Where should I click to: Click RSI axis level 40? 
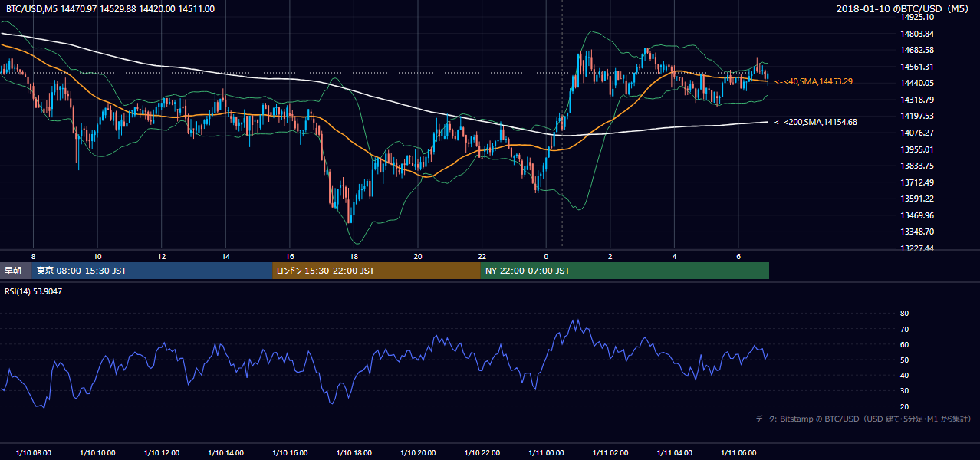point(904,375)
